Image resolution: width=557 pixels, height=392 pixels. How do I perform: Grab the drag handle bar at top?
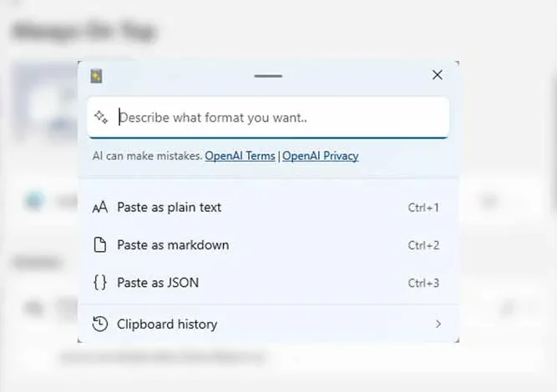tap(268, 76)
